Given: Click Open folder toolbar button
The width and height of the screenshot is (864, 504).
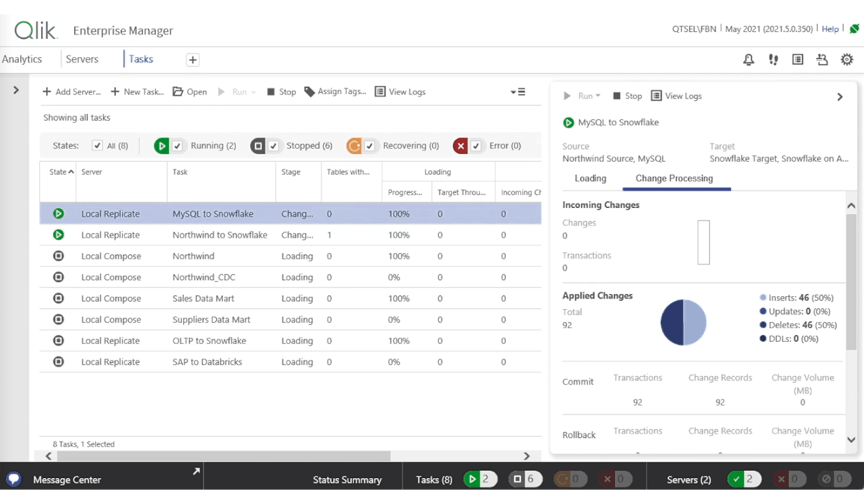Looking at the screenshot, I should (189, 92).
